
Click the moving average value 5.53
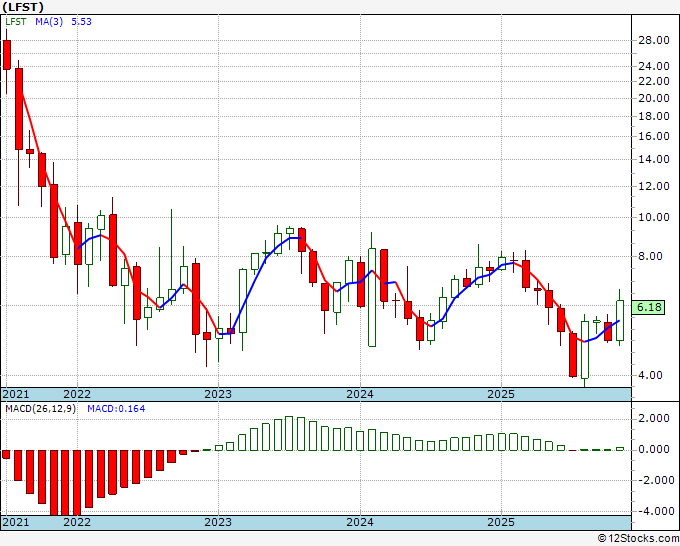click(82, 22)
